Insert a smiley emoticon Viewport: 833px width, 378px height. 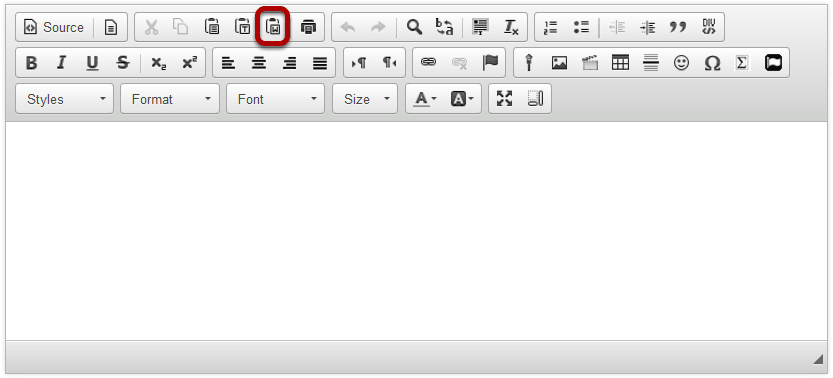click(681, 63)
